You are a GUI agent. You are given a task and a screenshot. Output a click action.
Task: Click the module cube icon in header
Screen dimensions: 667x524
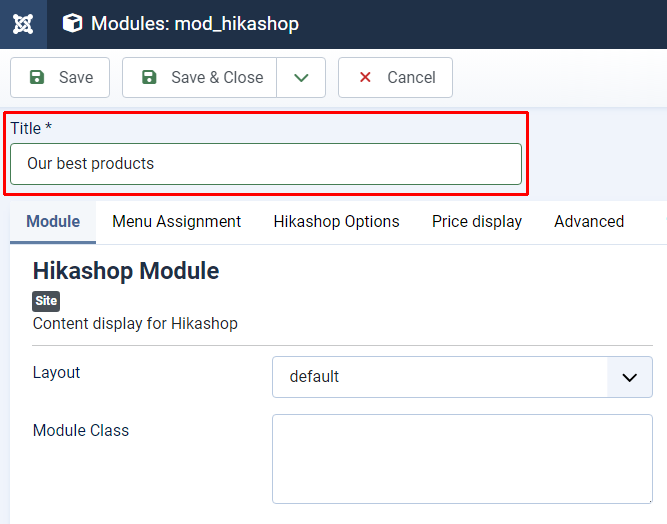pos(72,23)
